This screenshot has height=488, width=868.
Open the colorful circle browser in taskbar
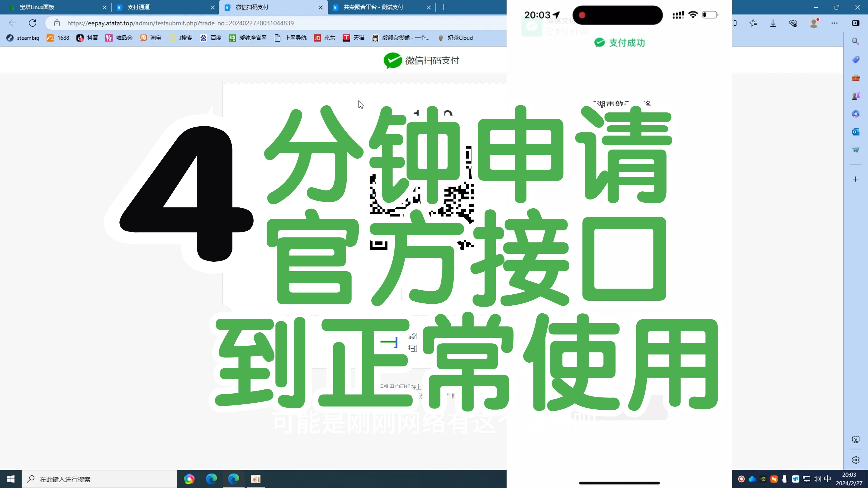pos(189,479)
